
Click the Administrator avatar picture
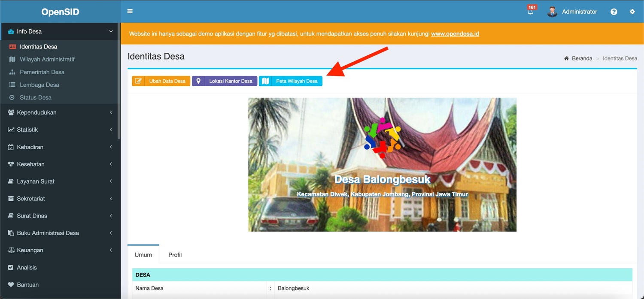[552, 12]
